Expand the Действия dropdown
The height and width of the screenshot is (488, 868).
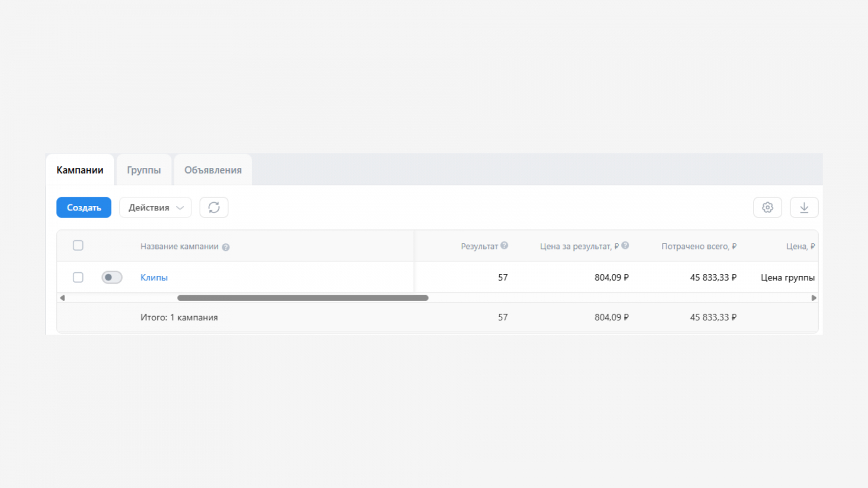point(155,208)
